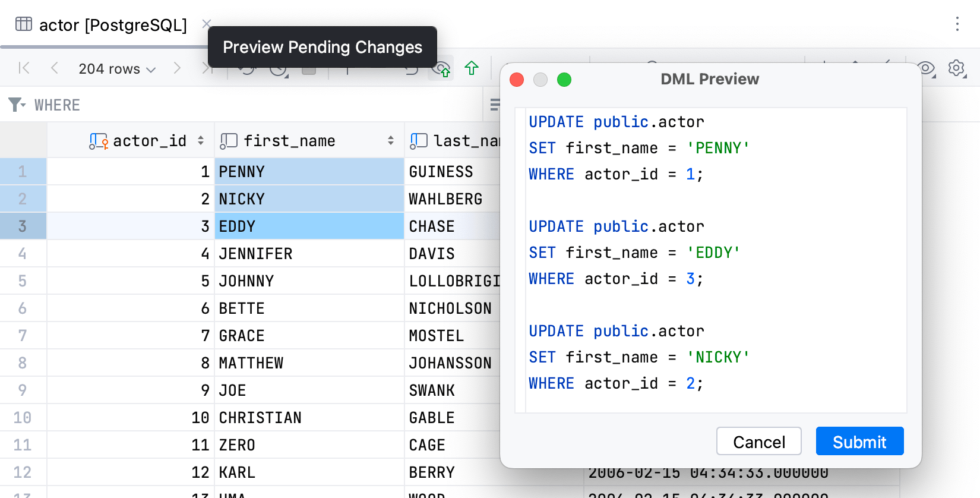Click the Preview Pending Changes icon
Viewport: 980px width, 498px height.
point(441,69)
